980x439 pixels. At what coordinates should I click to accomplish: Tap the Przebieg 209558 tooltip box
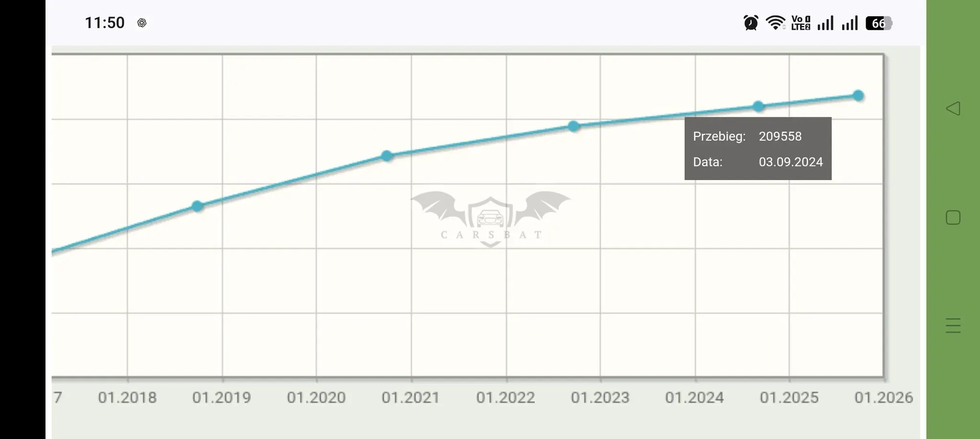tap(758, 148)
